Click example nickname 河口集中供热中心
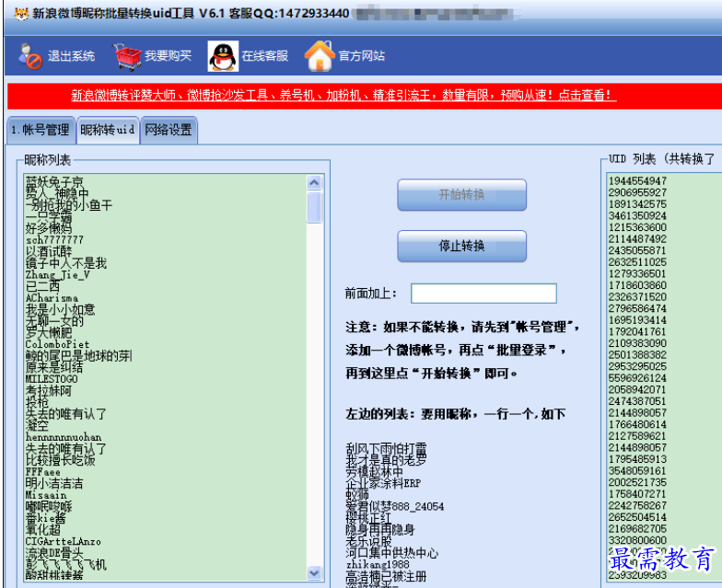722x588 pixels. (x=392, y=553)
